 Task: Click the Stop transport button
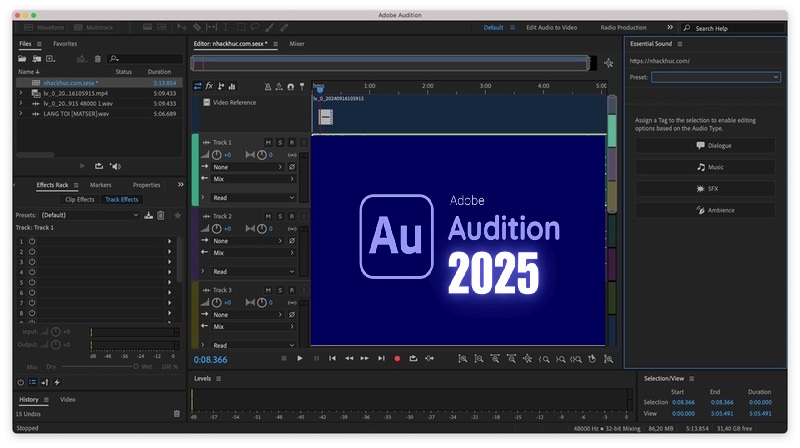[284, 359]
